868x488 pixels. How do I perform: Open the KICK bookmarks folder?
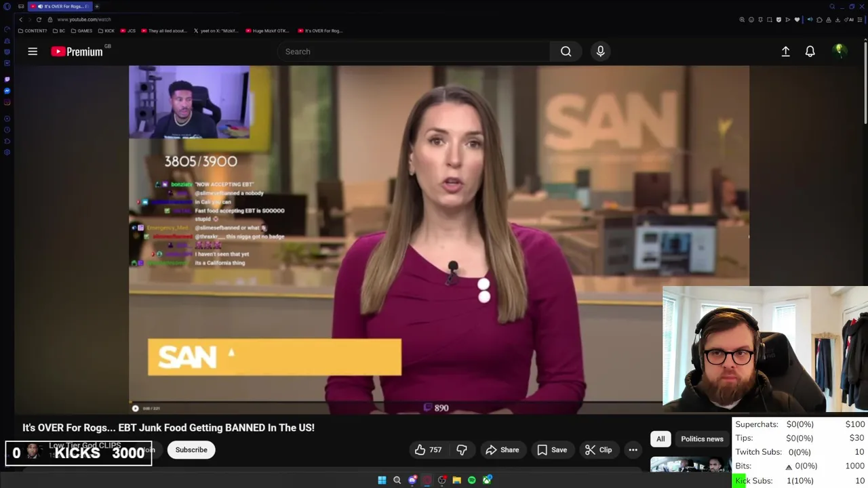point(106,30)
